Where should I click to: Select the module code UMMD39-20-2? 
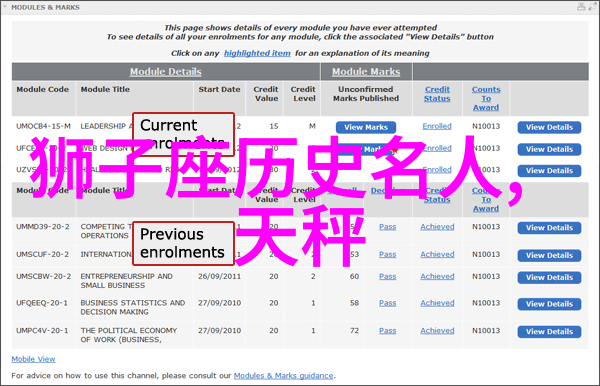(x=43, y=227)
